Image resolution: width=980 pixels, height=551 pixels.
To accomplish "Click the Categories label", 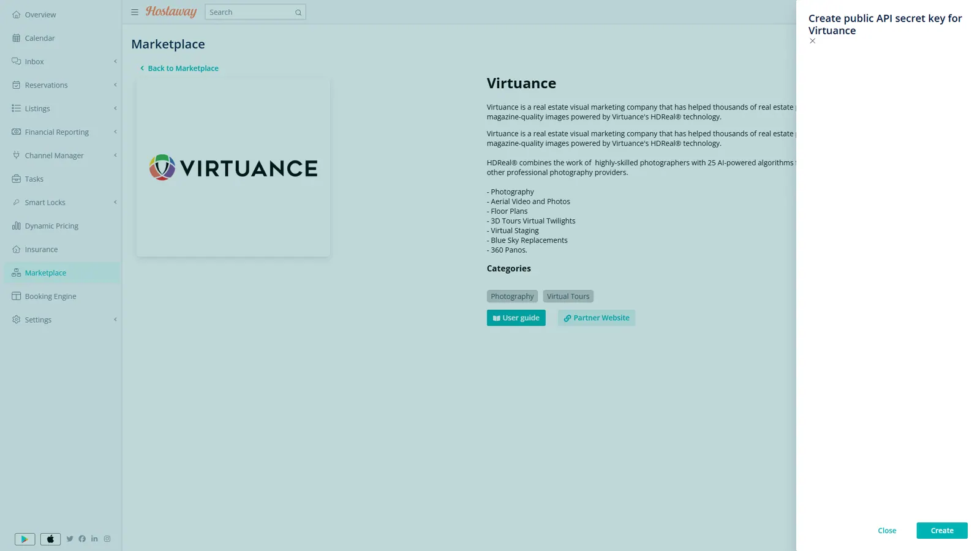I will 508,269.
